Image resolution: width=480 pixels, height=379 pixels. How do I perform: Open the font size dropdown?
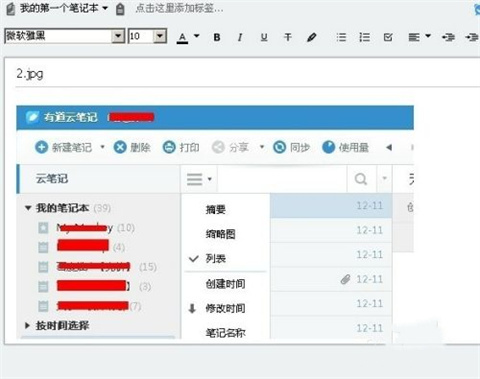click(160, 36)
